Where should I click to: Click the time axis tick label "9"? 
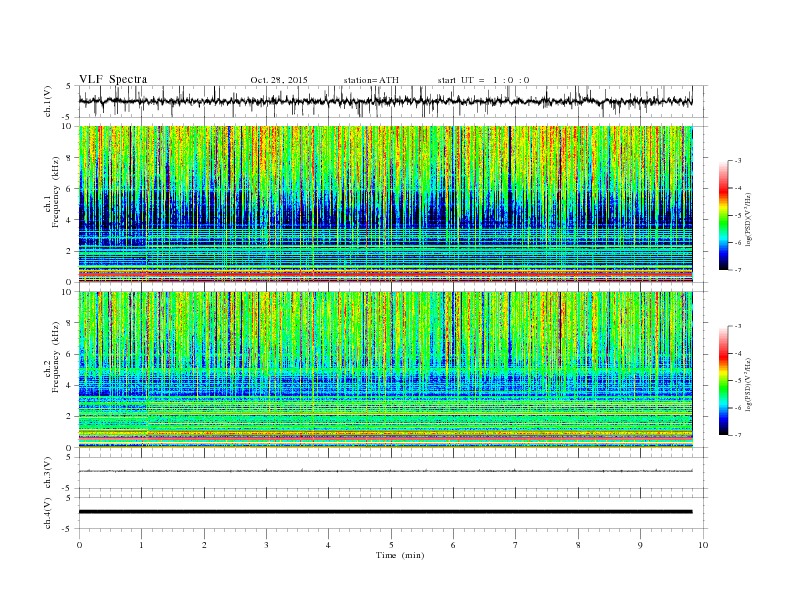click(640, 545)
